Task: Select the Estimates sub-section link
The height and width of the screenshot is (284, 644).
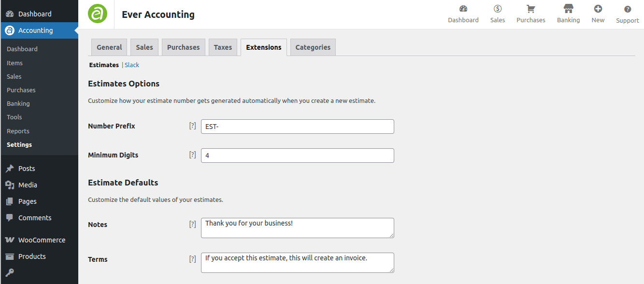Action: pos(104,65)
